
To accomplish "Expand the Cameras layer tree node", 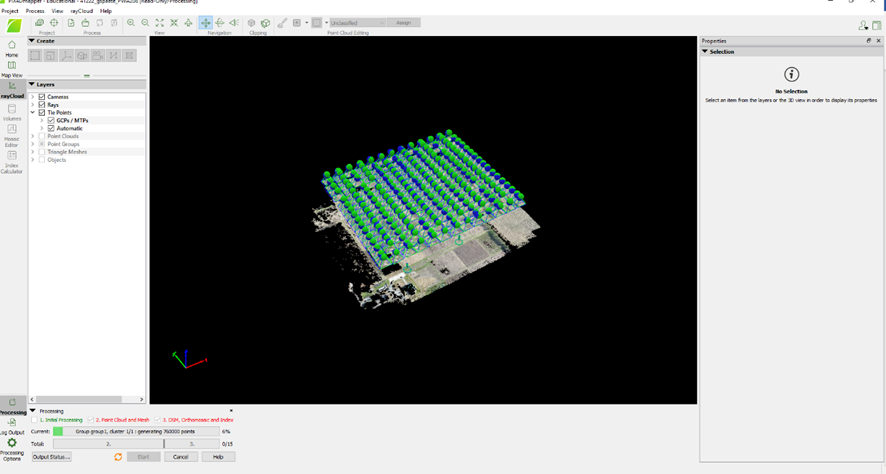I will point(33,97).
